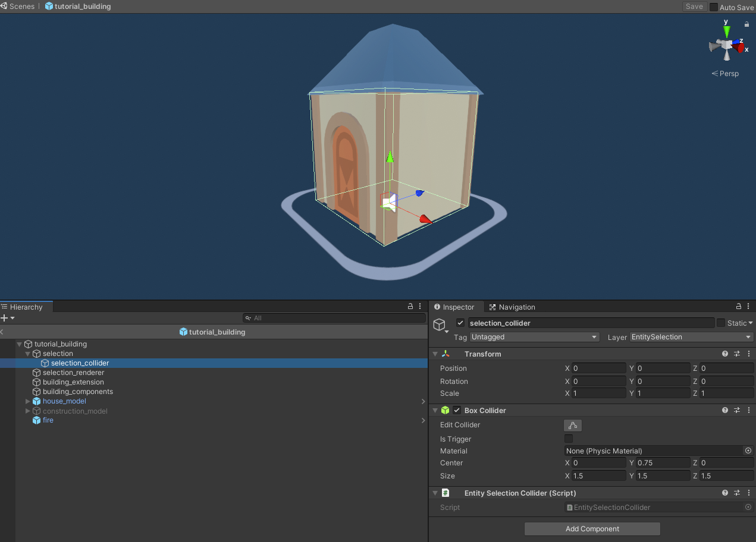This screenshot has width=756, height=542.
Task: Select building_extension in the hierarchy
Action: pyautogui.click(x=73, y=382)
